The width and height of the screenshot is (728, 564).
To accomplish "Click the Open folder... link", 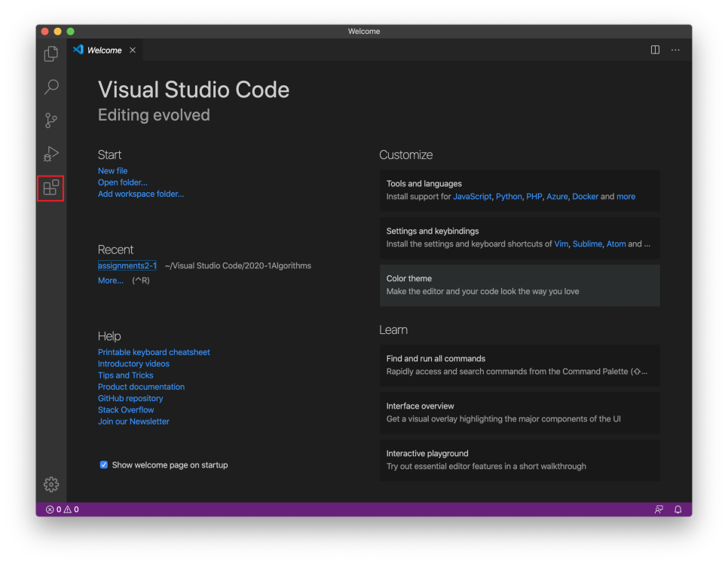I will [x=123, y=182].
